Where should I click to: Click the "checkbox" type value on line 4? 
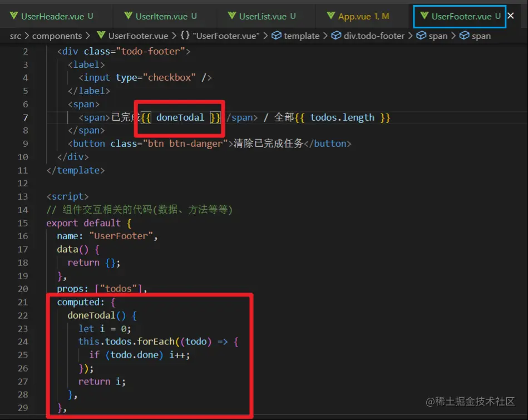point(169,77)
